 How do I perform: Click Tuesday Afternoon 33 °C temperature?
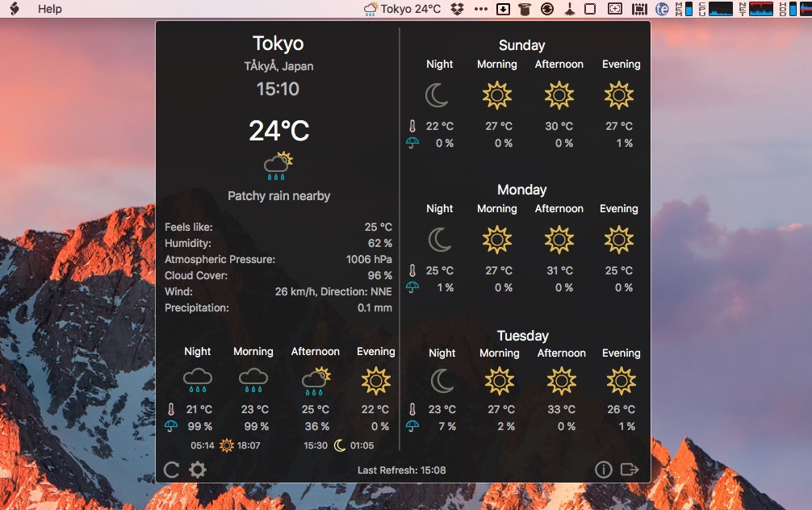click(561, 410)
